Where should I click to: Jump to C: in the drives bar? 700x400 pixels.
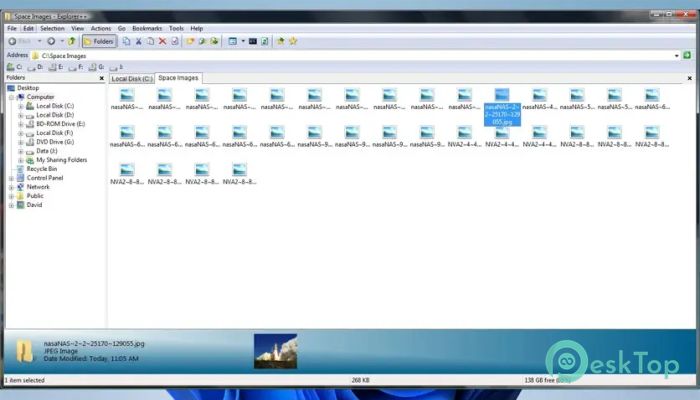(x=14, y=67)
